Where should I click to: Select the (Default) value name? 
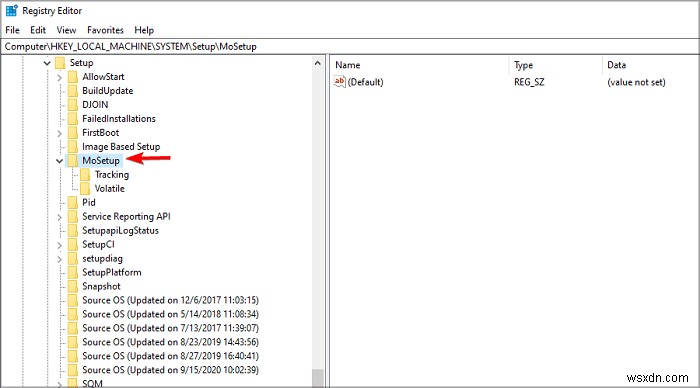click(366, 82)
